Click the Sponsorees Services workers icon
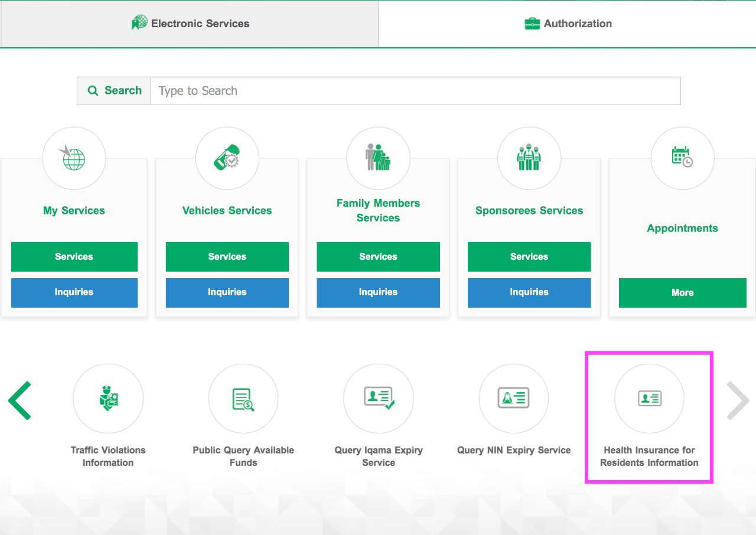The height and width of the screenshot is (535, 756). [x=529, y=158]
